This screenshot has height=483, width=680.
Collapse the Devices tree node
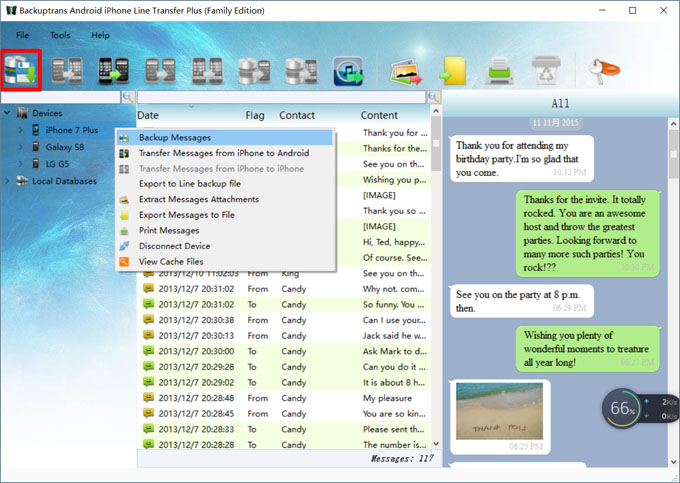coord(7,113)
